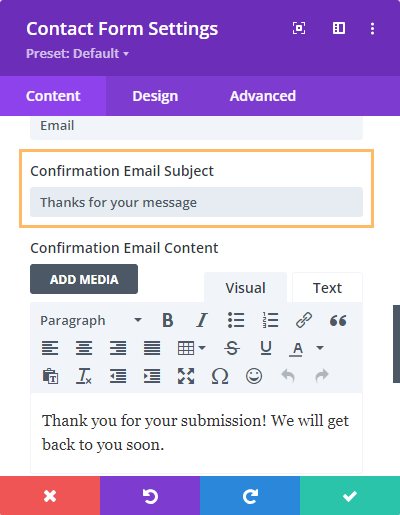The image size is (400, 515).
Task: Save changes with the green checkmark
Action: click(x=350, y=496)
